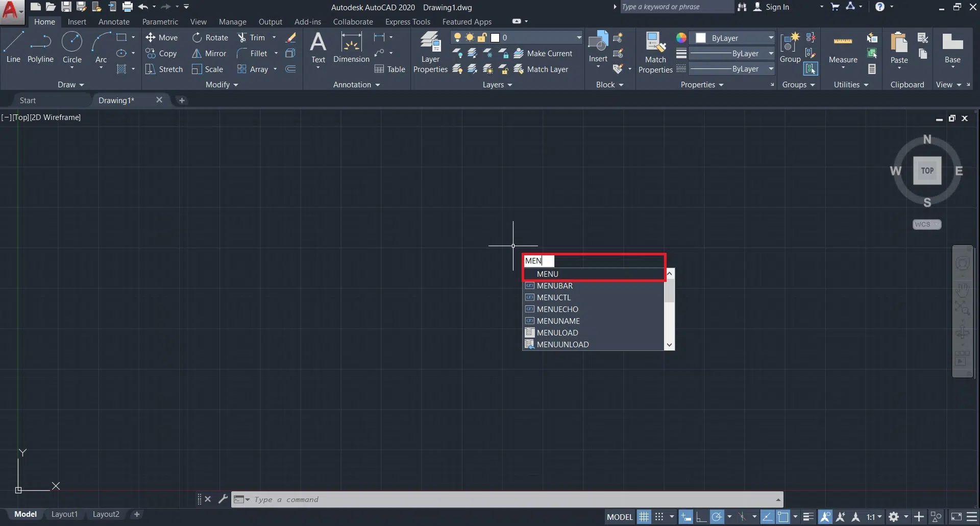Toggle ViewCube WCS coordinate system button
The image size is (980, 526).
[926, 225]
